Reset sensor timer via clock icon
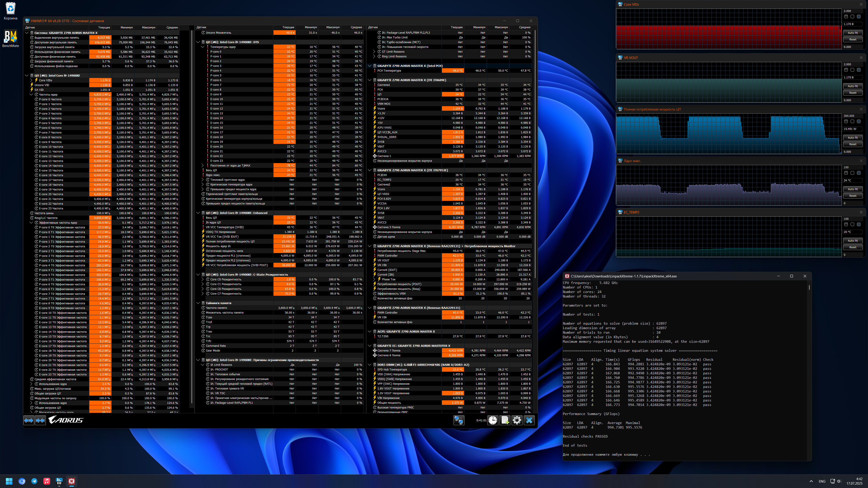This screenshot has height=488, width=868. point(493,420)
